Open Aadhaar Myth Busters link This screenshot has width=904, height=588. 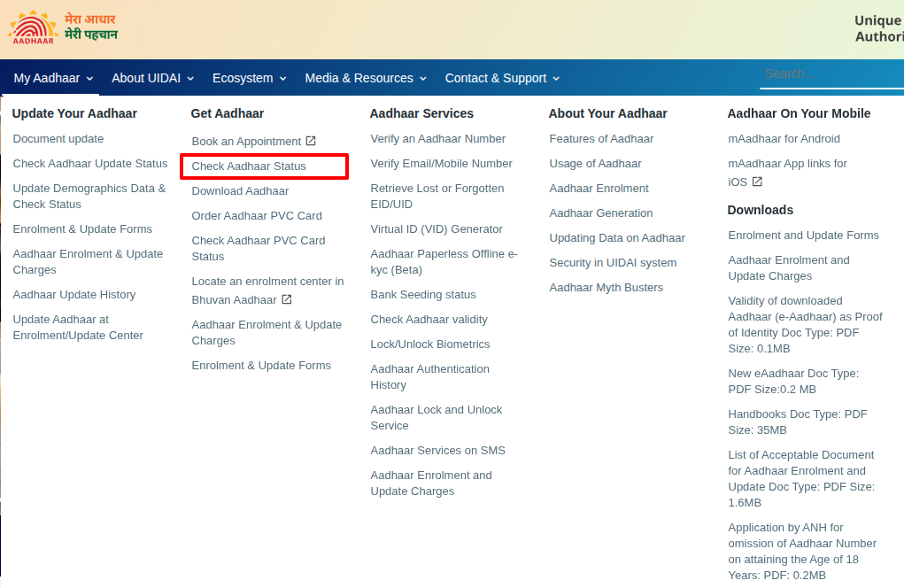pyautogui.click(x=606, y=288)
